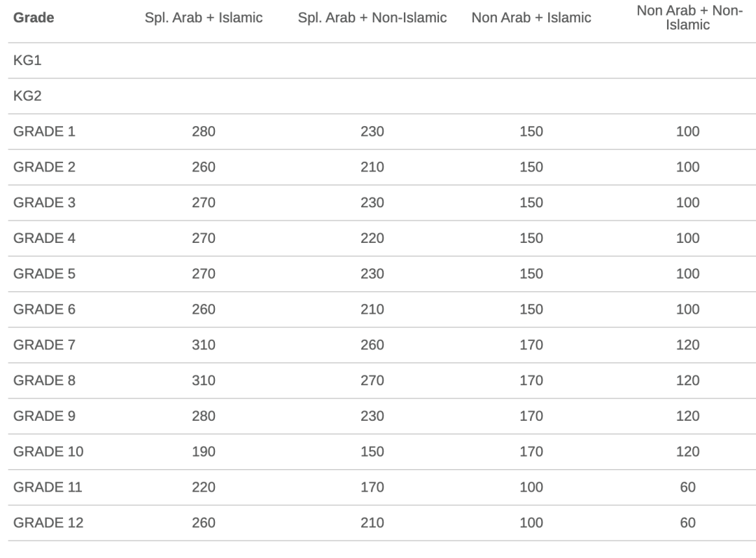The width and height of the screenshot is (756, 558).
Task: Click GRADE 4 Spl. Arab + Non-Islamic value 220
Action: 372,238
